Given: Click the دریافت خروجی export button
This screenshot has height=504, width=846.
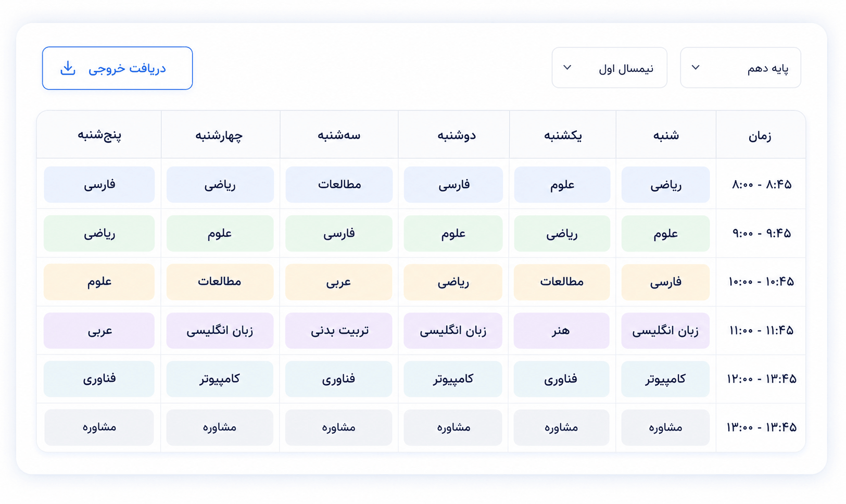Looking at the screenshot, I should (117, 68).
